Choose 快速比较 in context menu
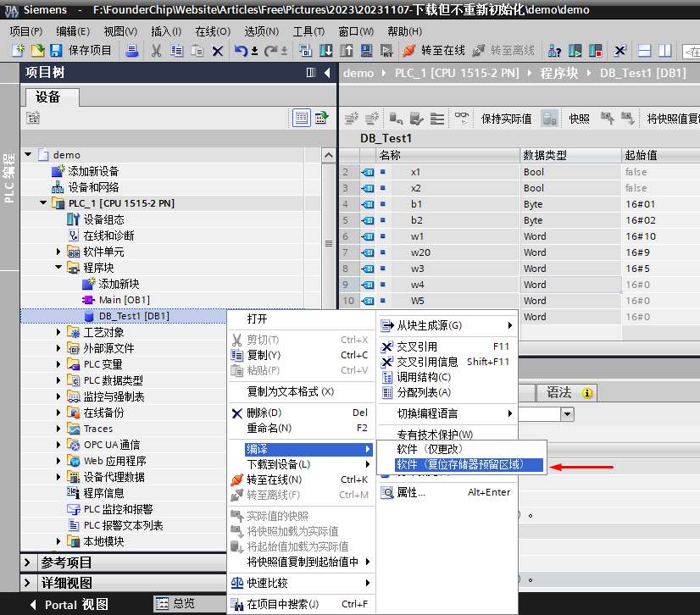 point(301,583)
